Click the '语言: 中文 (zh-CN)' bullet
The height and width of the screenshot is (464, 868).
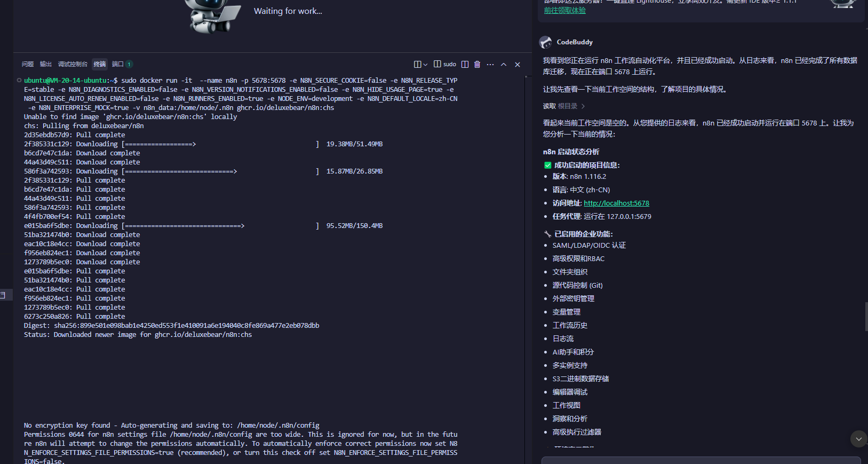tap(581, 190)
